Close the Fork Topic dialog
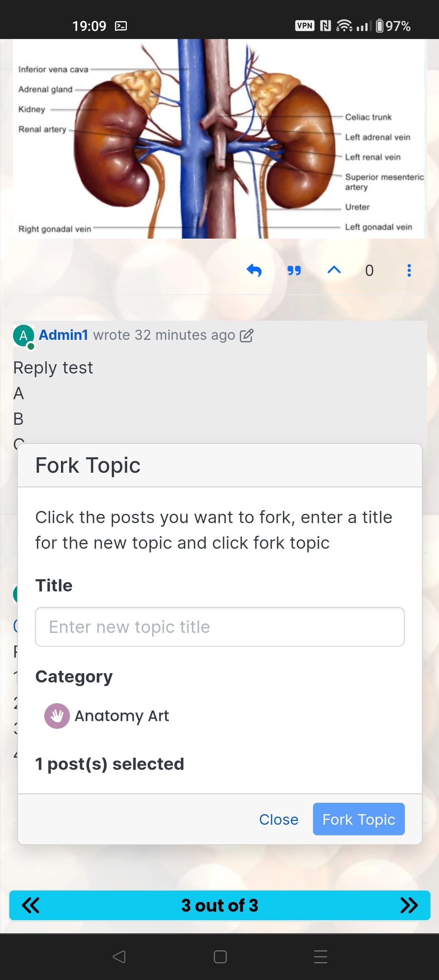This screenshot has height=980, width=439. [278, 819]
